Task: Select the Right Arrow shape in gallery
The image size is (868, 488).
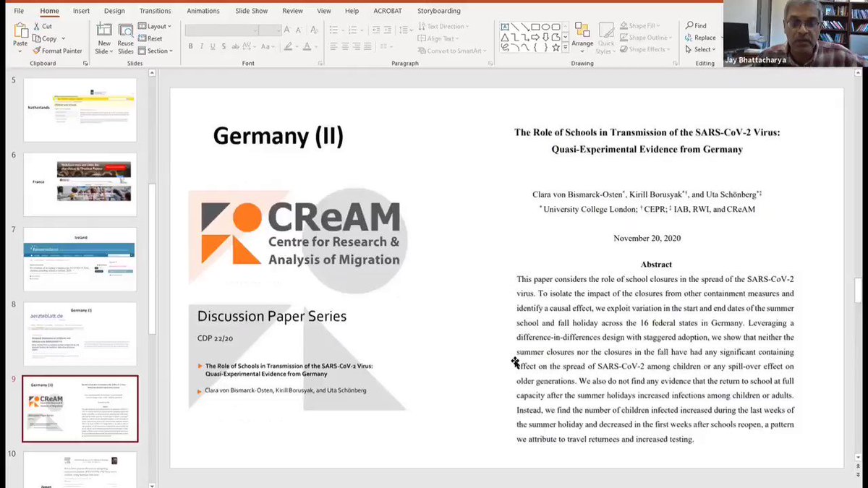Action: [x=535, y=38]
